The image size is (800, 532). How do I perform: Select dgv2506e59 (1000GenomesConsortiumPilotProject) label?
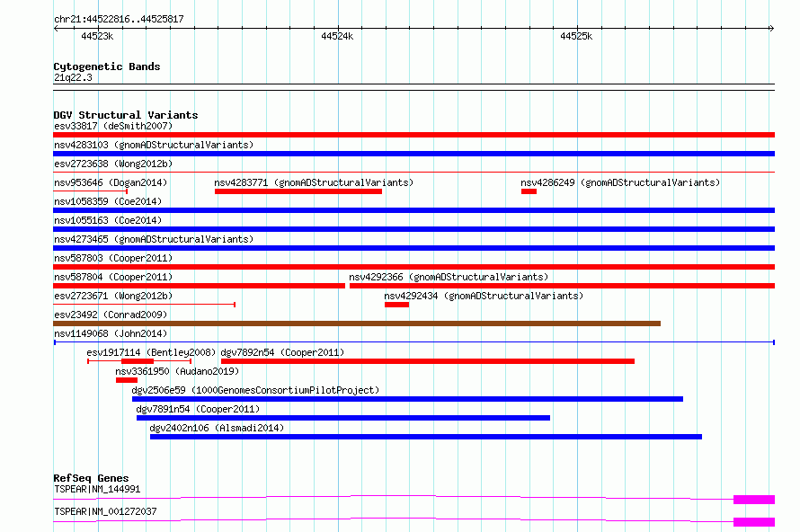point(255,390)
